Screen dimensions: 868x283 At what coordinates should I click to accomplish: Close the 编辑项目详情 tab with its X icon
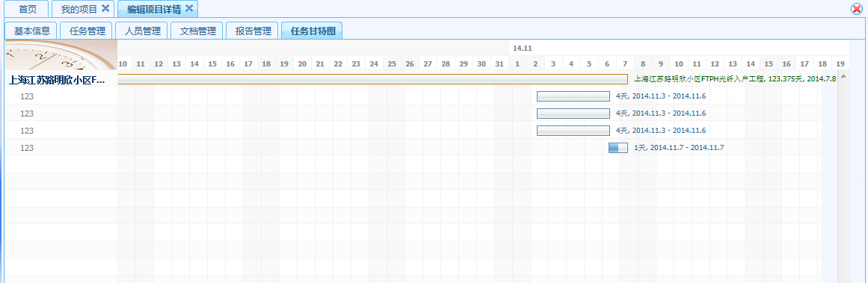(188, 8)
